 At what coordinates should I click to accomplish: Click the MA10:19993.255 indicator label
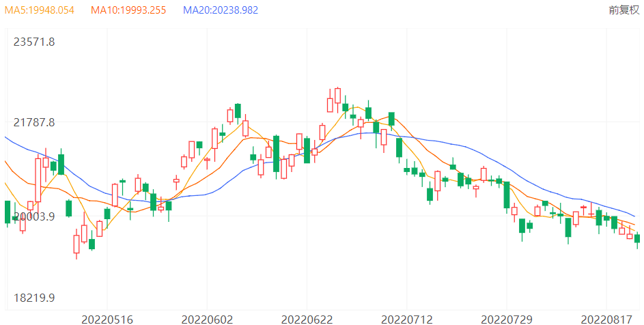[x=128, y=10]
